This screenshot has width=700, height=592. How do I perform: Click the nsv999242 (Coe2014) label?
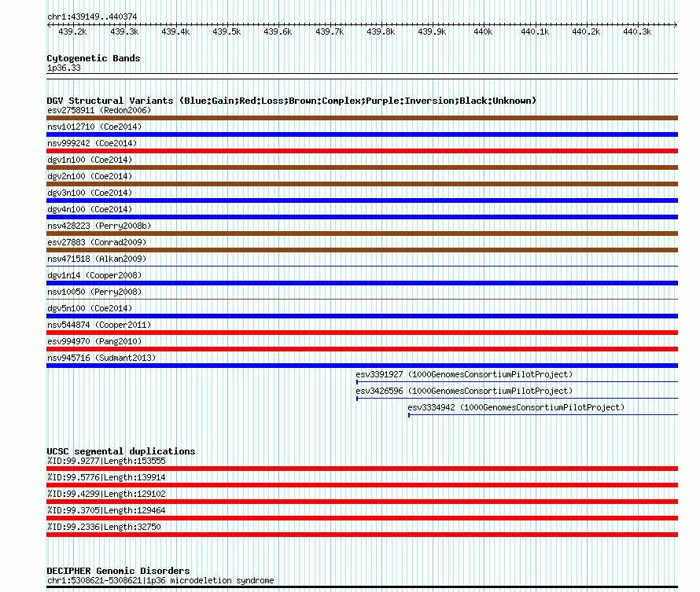click(x=92, y=143)
